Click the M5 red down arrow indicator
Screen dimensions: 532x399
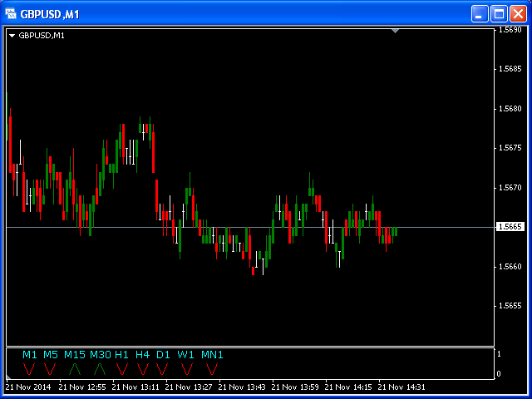(x=50, y=369)
